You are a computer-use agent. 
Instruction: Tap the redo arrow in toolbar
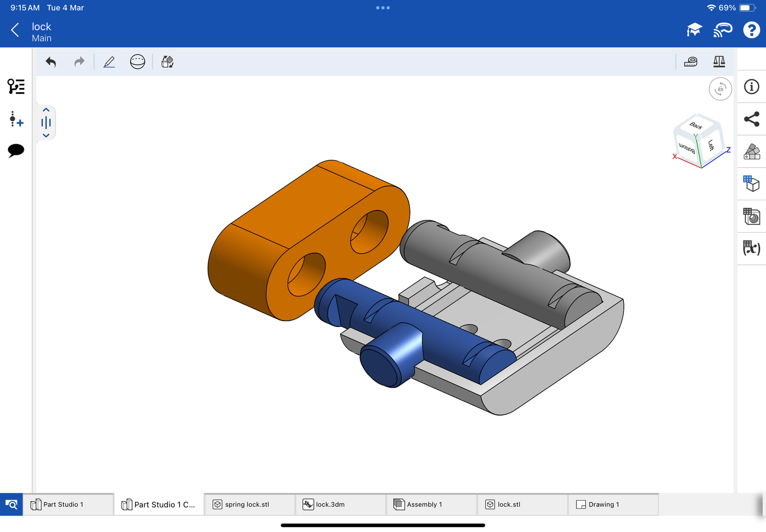80,62
